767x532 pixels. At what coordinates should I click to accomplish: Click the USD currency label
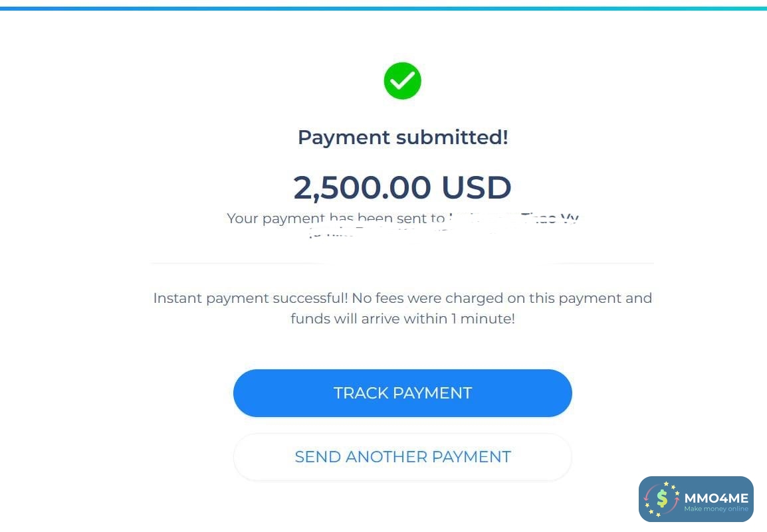click(477, 187)
